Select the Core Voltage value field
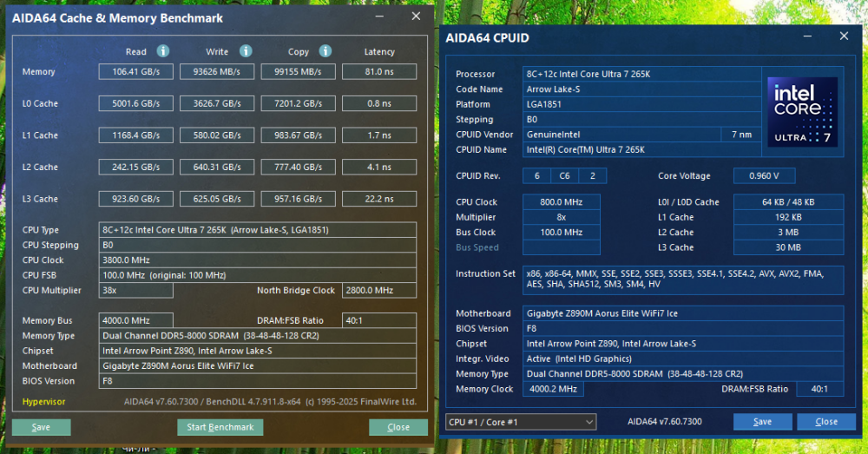This screenshot has height=454, width=868. click(764, 176)
